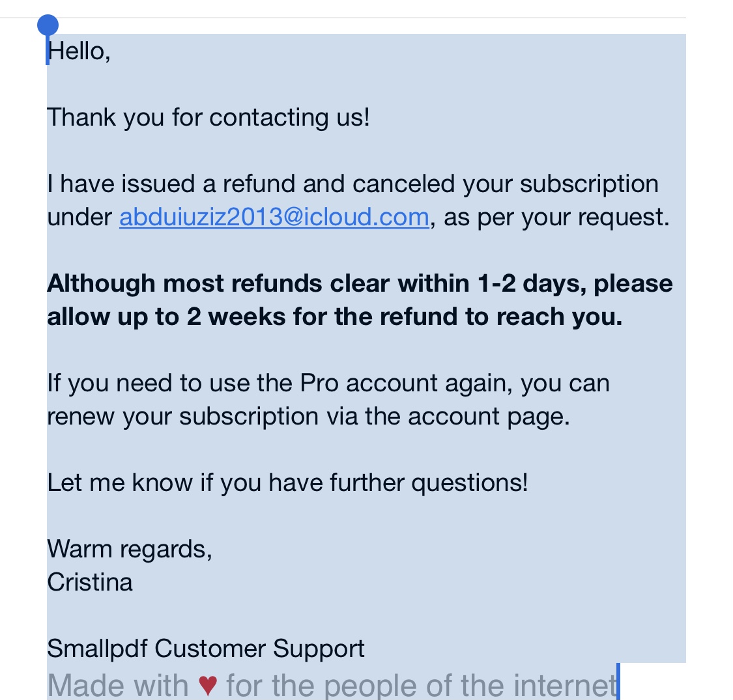Click the gray "Made with" text
This screenshot has height=700, width=733.
118,686
